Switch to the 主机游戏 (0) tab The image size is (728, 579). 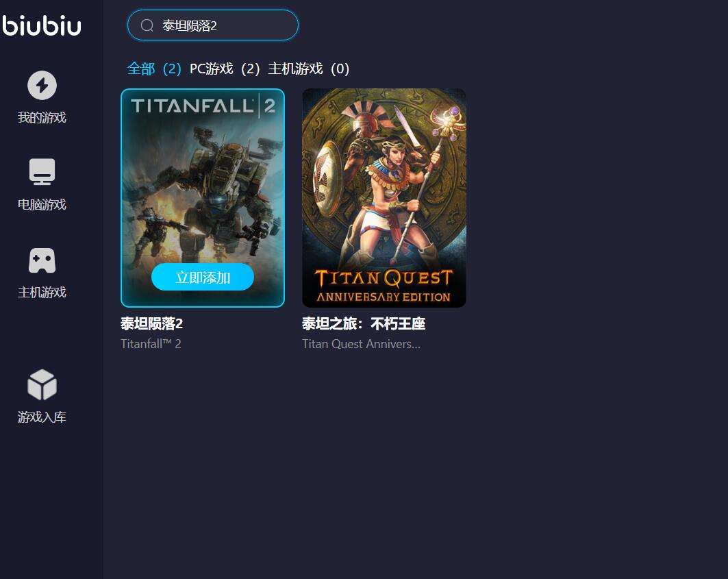[x=309, y=69]
